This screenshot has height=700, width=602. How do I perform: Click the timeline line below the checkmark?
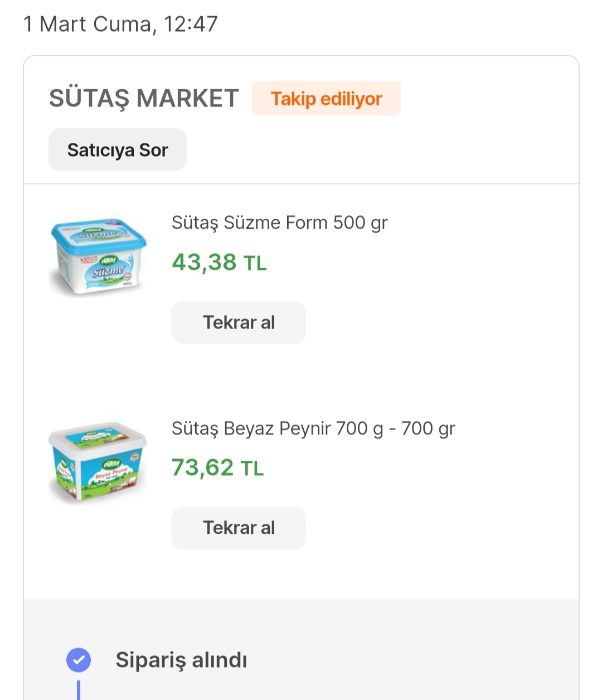(x=79, y=690)
